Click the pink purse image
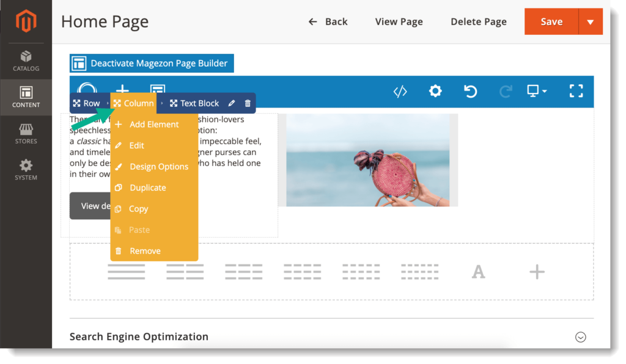This screenshot has height=364, width=626. [367, 160]
